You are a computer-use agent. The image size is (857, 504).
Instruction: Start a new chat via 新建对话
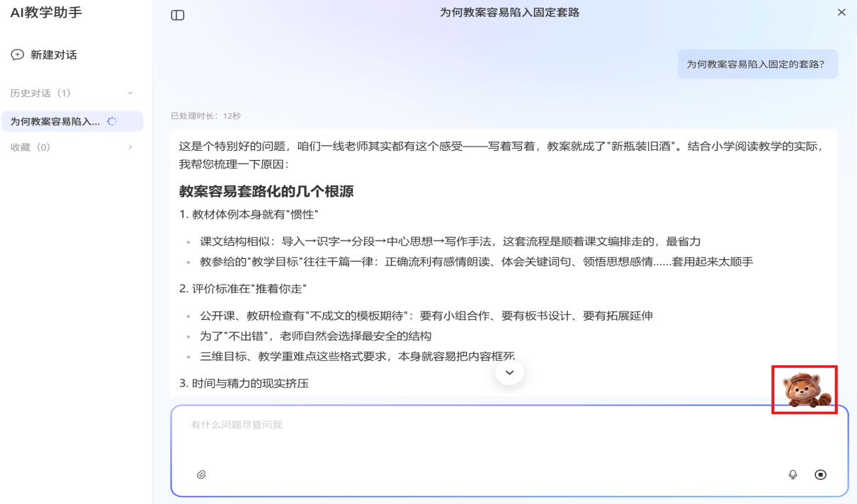[x=44, y=55]
